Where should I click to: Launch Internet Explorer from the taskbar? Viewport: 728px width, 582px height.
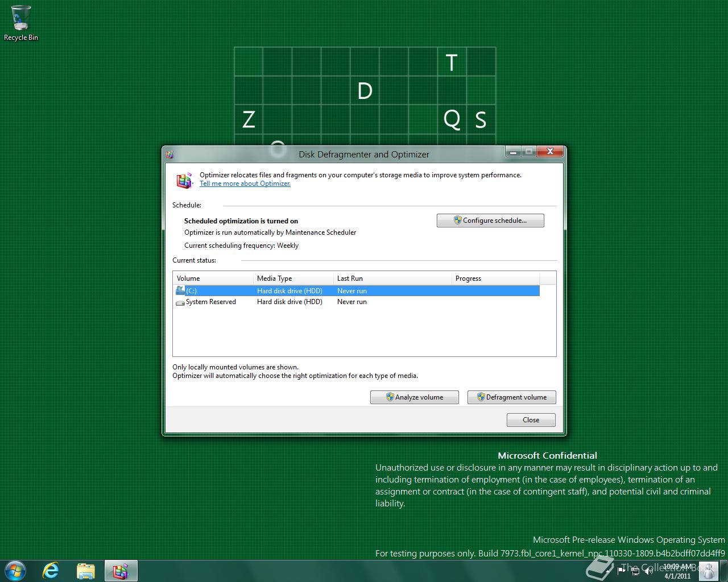coord(51,571)
